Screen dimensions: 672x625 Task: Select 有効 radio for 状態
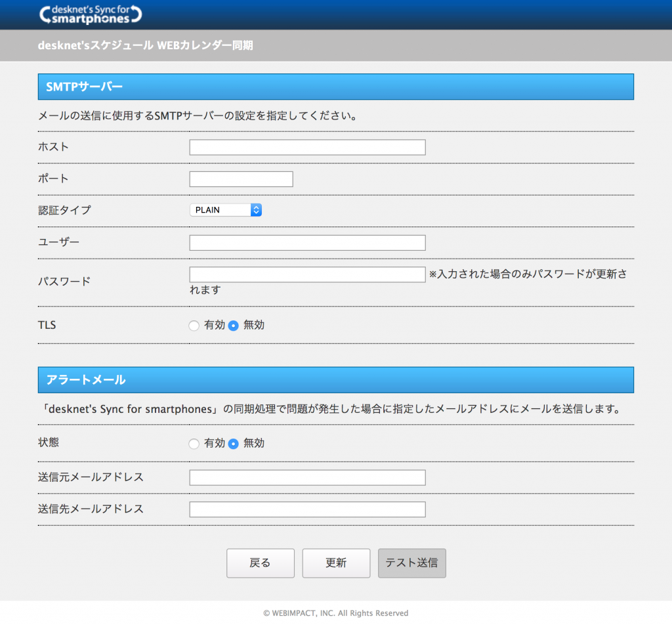click(194, 444)
